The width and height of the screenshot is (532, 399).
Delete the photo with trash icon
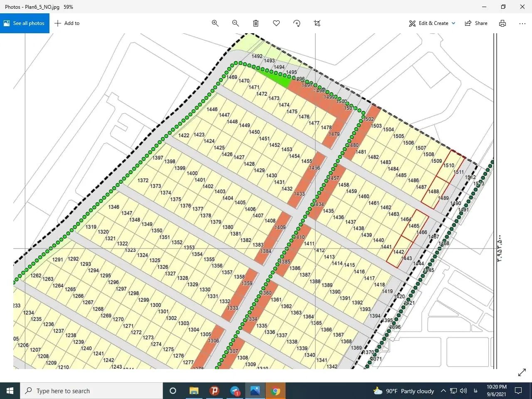coord(256,23)
